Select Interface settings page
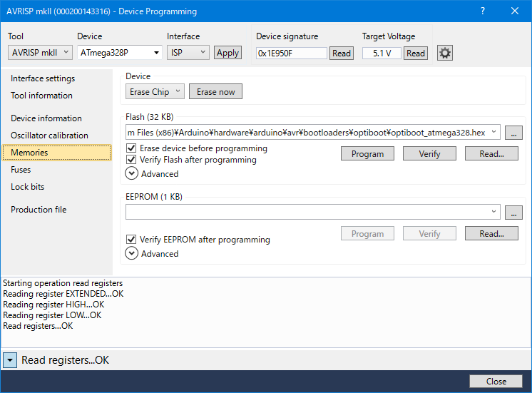Viewport: 532px width, 393px height. 43,78
